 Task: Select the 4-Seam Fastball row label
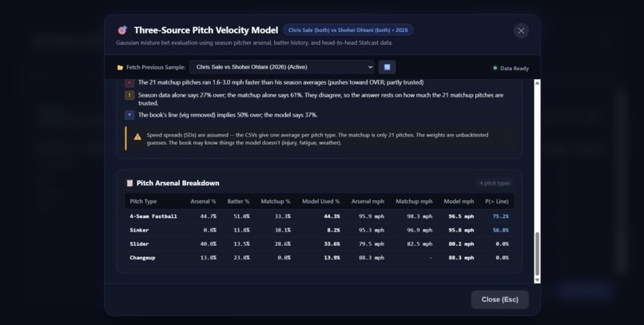click(153, 216)
